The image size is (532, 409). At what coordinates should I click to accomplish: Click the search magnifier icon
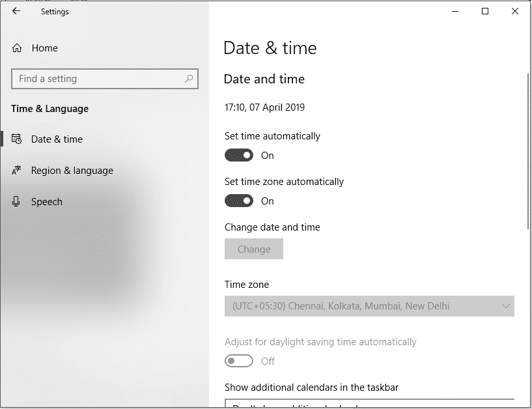(x=189, y=78)
